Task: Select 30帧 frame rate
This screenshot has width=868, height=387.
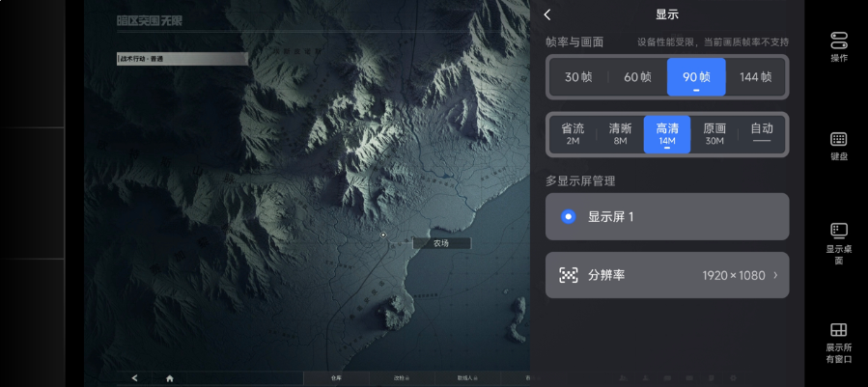Action: pyautogui.click(x=578, y=77)
